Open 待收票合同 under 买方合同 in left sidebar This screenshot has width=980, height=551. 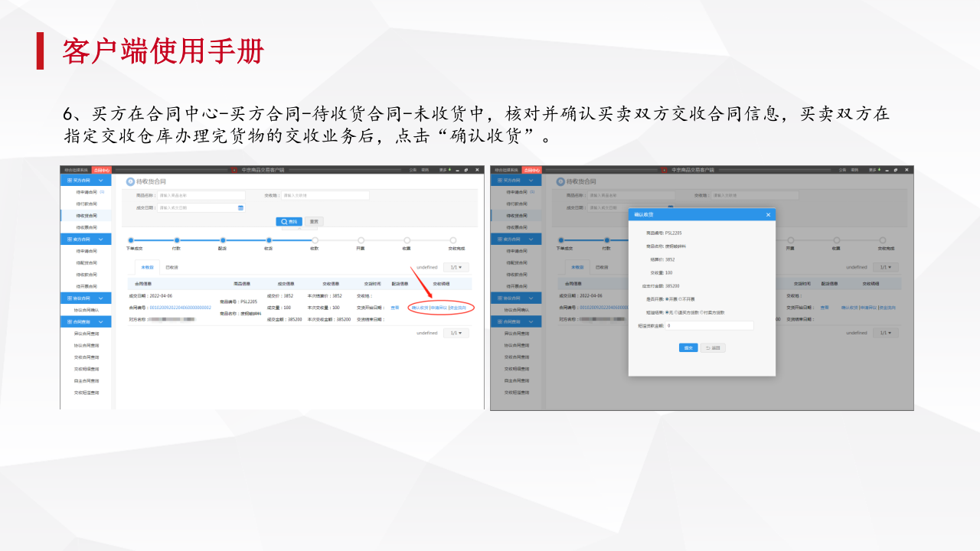point(86,227)
